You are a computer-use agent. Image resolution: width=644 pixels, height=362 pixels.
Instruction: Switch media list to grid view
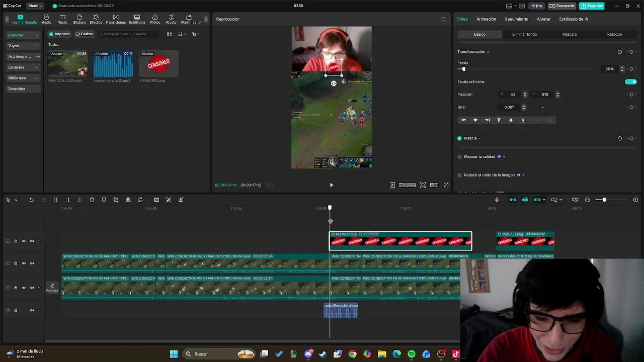click(169, 34)
